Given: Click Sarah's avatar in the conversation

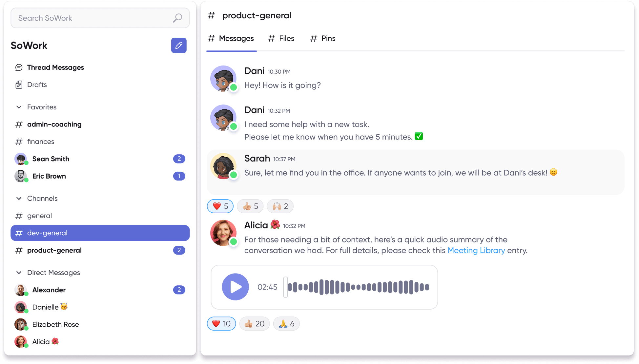Looking at the screenshot, I should click(x=223, y=166).
